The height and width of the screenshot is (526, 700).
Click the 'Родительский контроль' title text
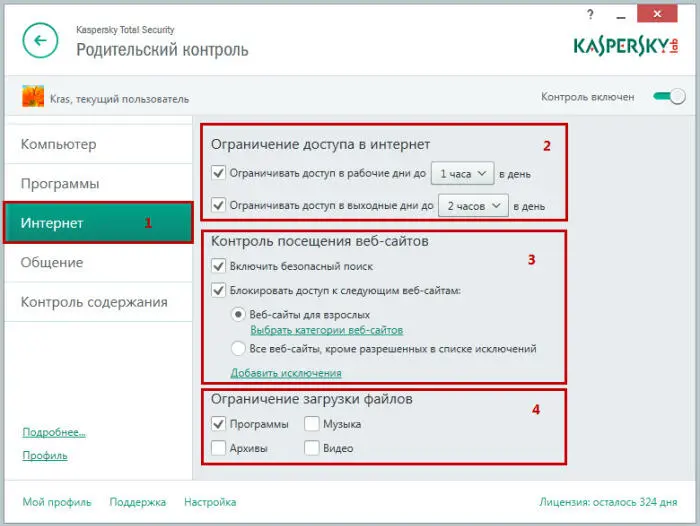click(162, 50)
